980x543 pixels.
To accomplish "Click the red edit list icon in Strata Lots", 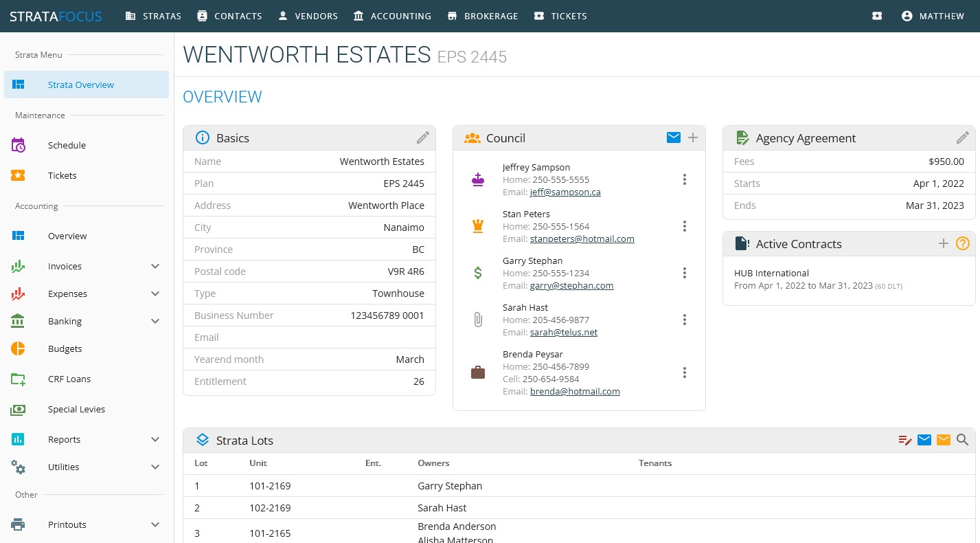I will [x=905, y=441].
